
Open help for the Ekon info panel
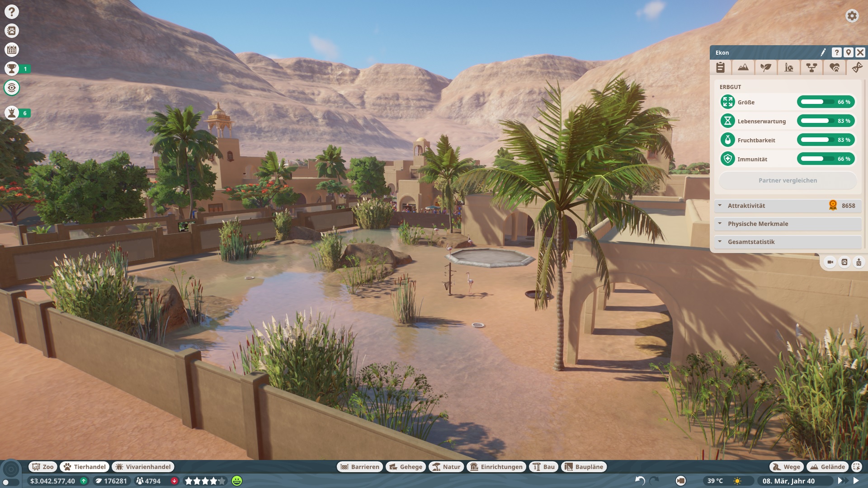click(836, 52)
